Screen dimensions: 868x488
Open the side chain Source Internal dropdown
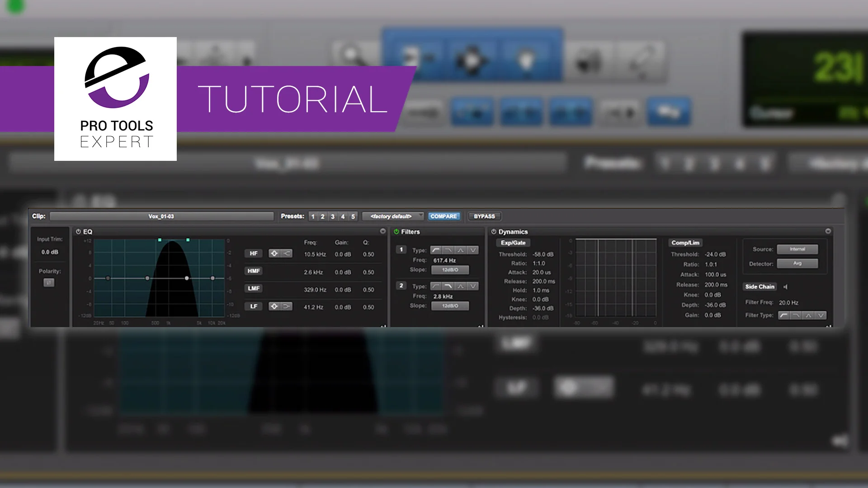click(797, 249)
